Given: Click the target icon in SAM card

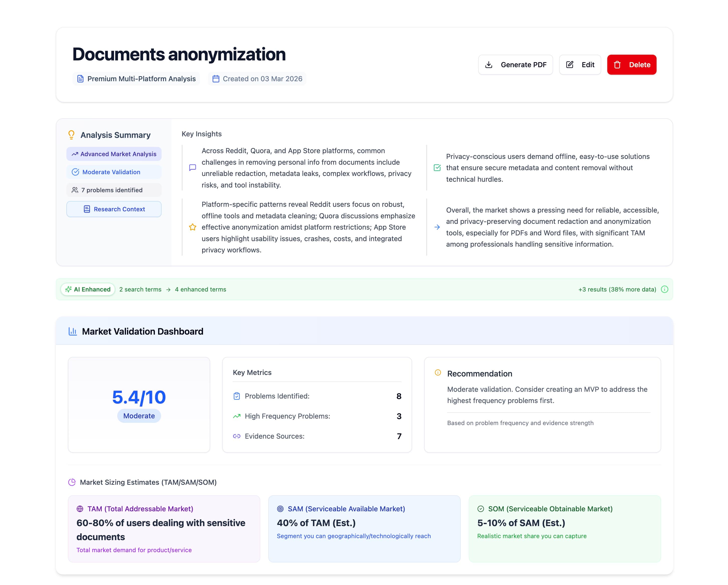Looking at the screenshot, I should click(x=280, y=509).
